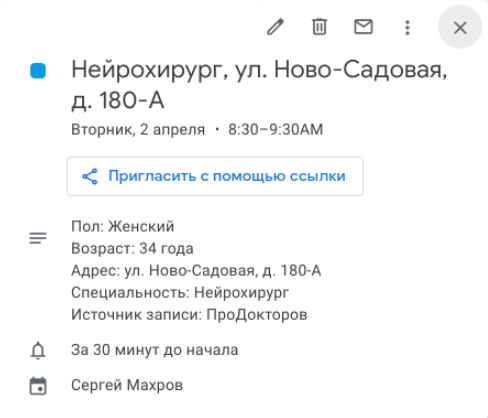Email event details via the envelope icon
This screenshot has width=488, height=418.
(x=363, y=27)
